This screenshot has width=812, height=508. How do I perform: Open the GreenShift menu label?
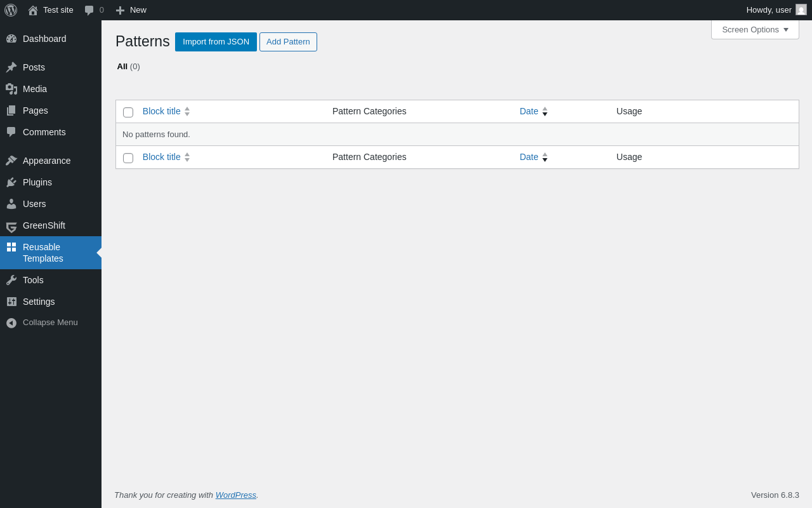[x=44, y=225]
